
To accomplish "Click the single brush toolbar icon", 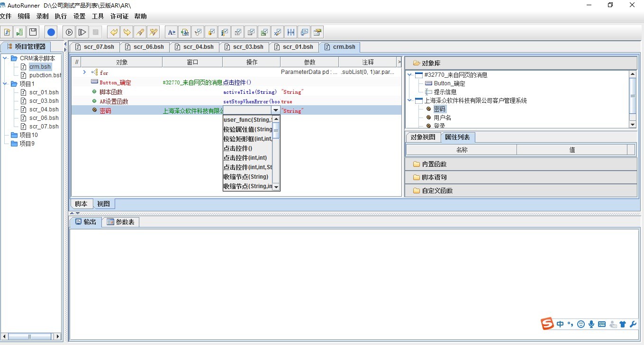I will 140,32.
